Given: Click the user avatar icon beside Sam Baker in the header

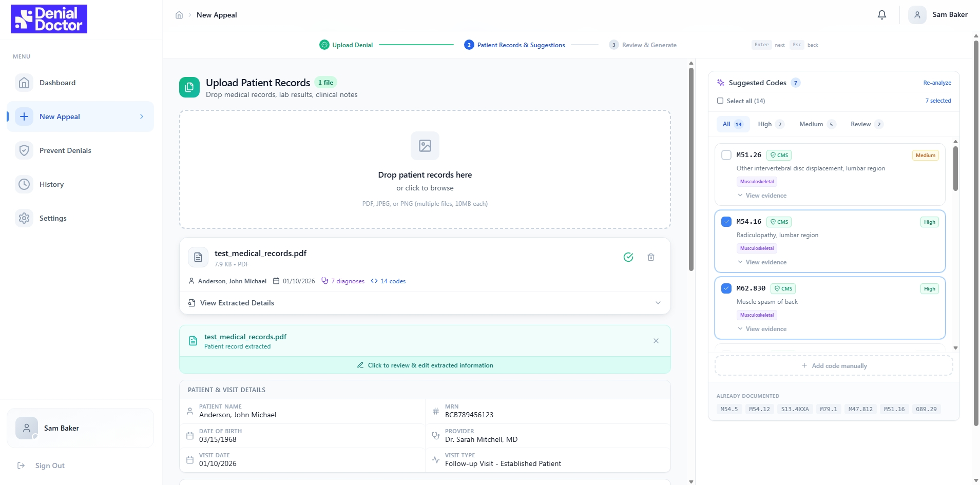Looking at the screenshot, I should (917, 15).
